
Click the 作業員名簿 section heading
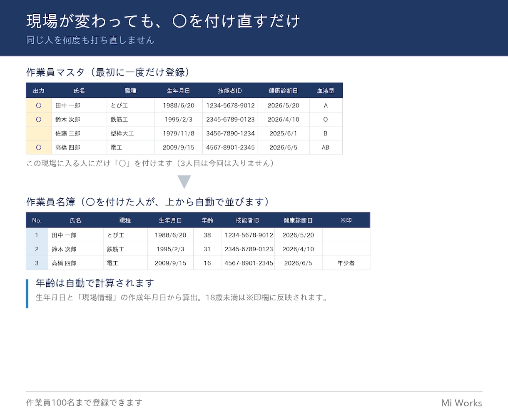[x=148, y=202]
